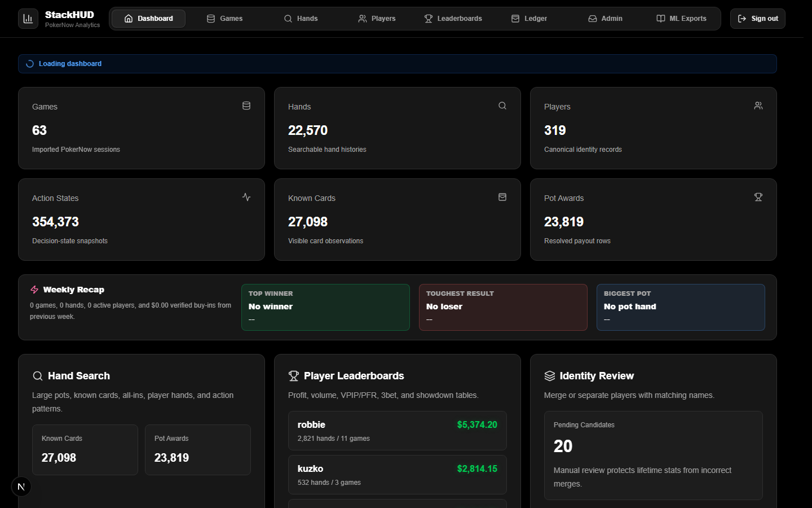Click robbie's profit $5,374.20
The image size is (812, 508).
tap(477, 424)
